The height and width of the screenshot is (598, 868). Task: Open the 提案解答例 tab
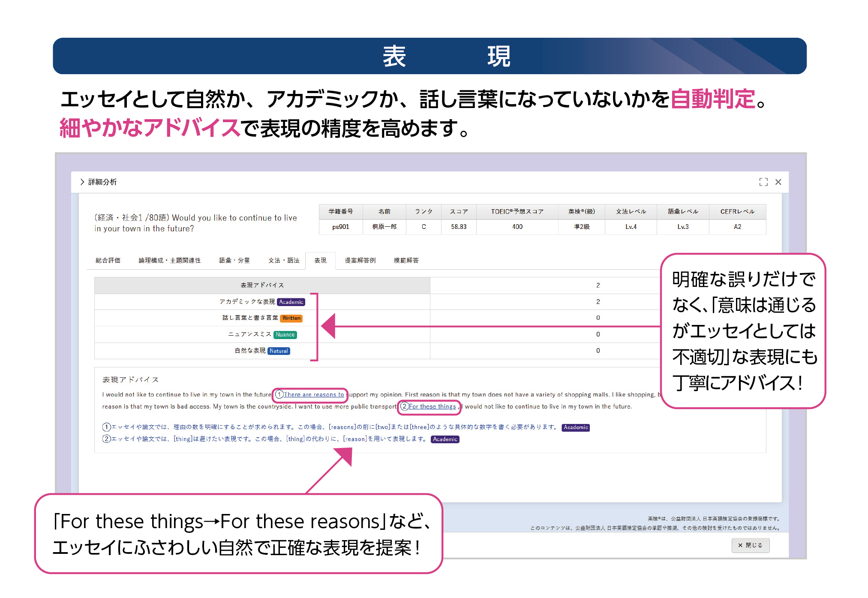[x=360, y=260]
